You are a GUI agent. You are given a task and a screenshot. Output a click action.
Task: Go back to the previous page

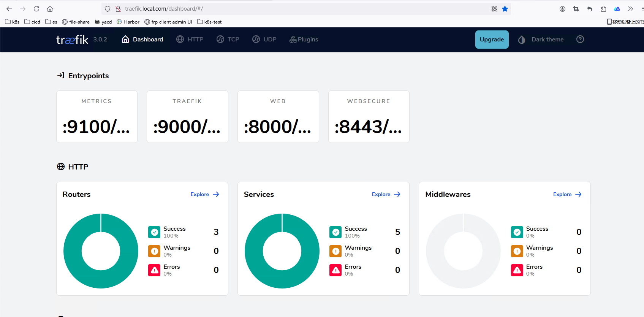pos(9,9)
